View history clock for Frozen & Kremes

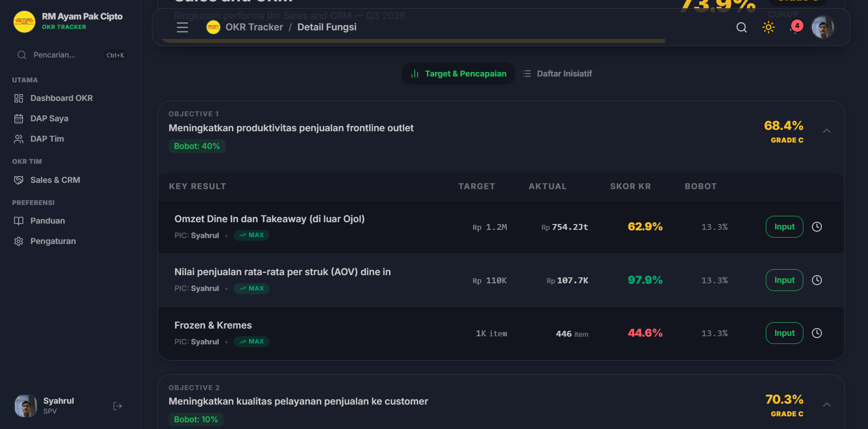(x=817, y=333)
